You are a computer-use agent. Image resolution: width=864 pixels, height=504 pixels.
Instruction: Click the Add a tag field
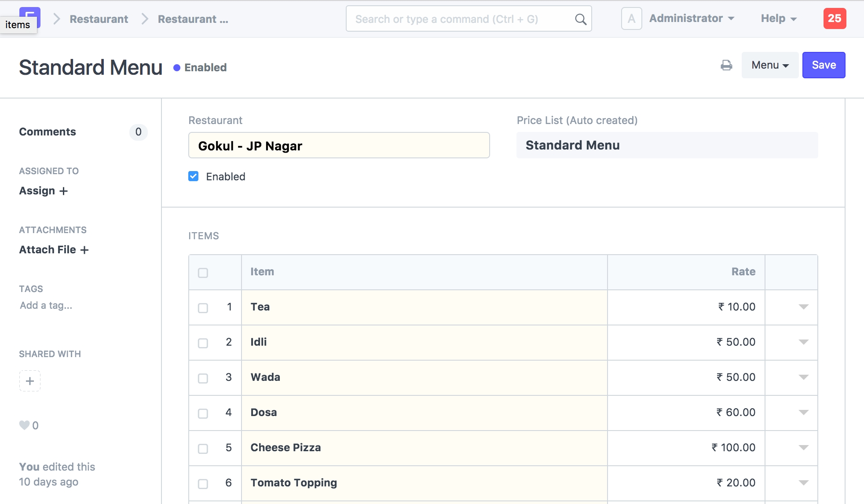[x=46, y=305]
